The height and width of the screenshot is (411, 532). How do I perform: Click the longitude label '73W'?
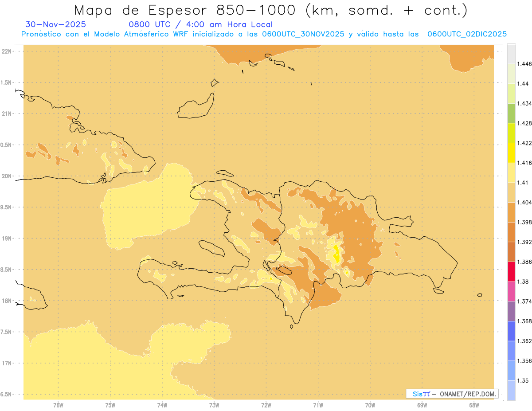tap(214, 405)
